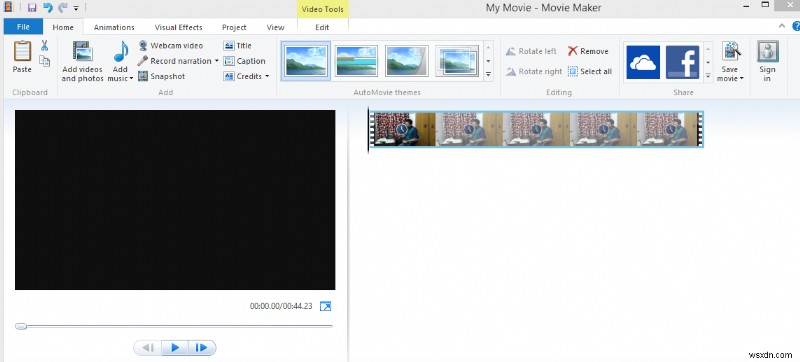Expand the Record narration dropdown arrow
Screen dimensions: 800x362
pos(216,61)
